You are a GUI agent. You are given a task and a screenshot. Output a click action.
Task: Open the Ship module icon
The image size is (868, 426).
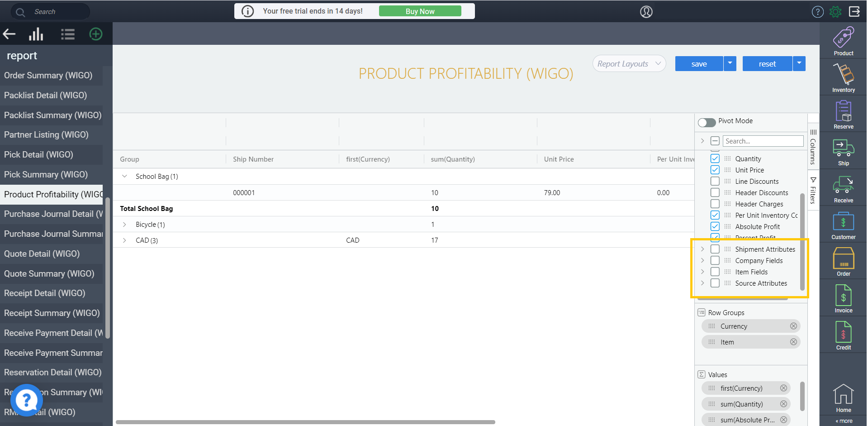(843, 152)
